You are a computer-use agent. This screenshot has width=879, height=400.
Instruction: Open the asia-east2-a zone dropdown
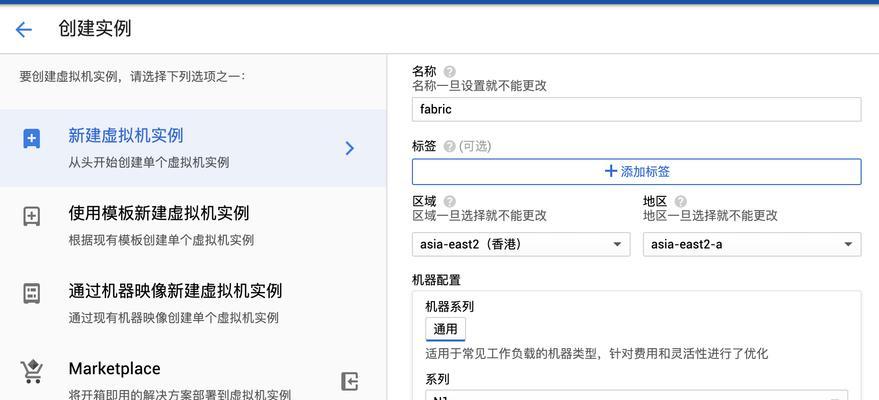pyautogui.click(x=752, y=244)
